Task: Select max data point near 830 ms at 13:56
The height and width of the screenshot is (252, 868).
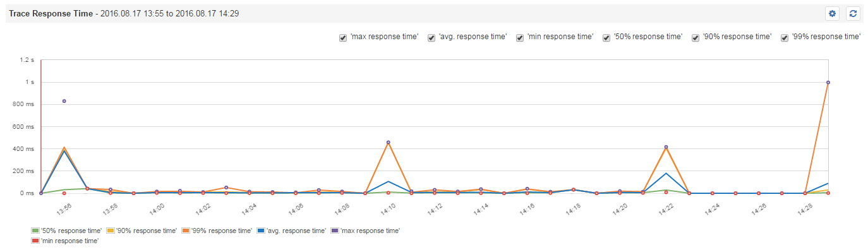Action: (x=64, y=101)
